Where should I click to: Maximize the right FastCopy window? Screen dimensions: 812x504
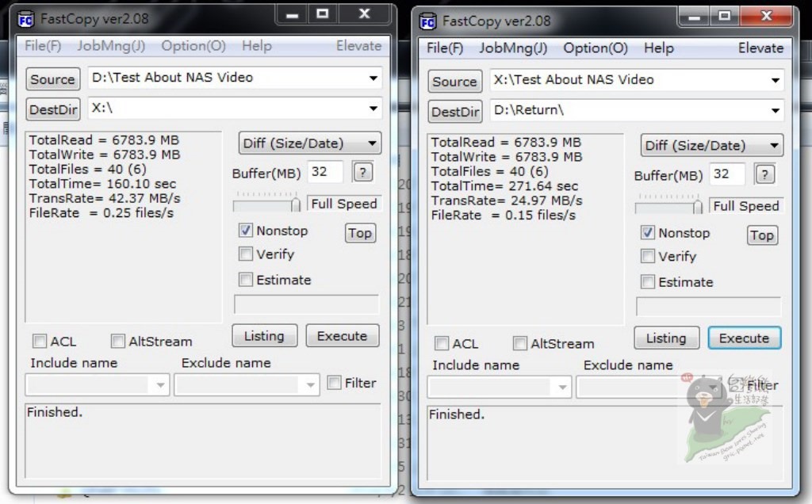click(725, 17)
